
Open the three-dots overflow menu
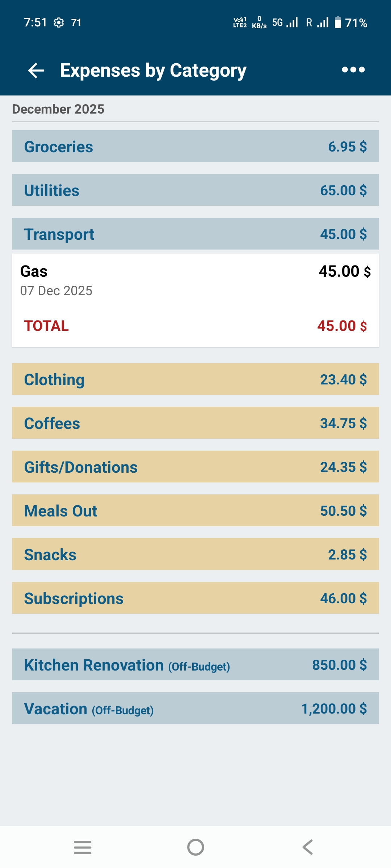point(353,69)
